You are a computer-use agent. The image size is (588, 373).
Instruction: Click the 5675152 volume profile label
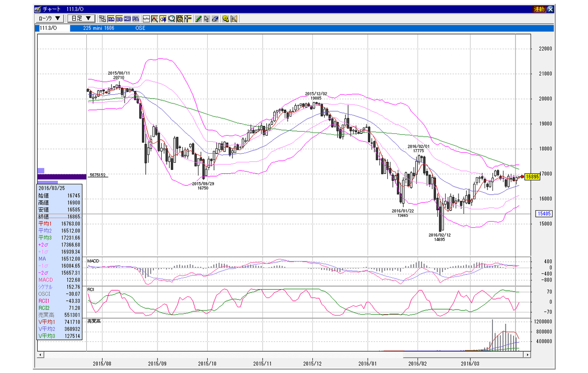point(97,175)
